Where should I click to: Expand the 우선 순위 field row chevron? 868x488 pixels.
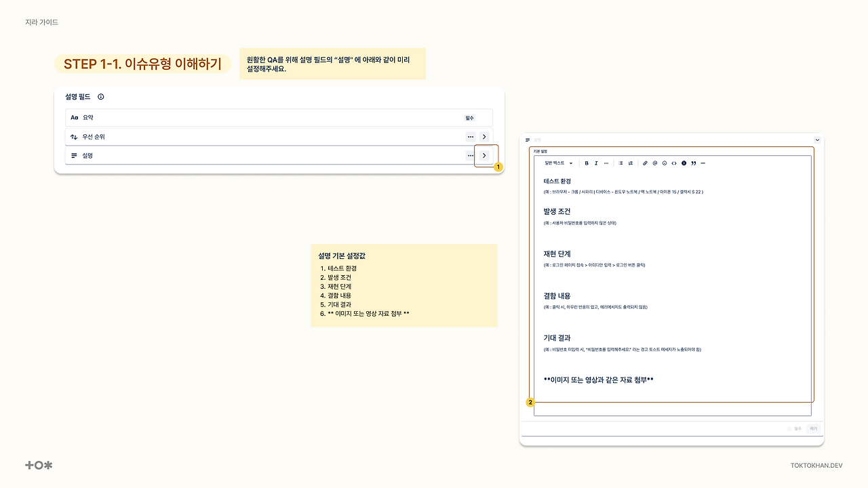(x=484, y=137)
